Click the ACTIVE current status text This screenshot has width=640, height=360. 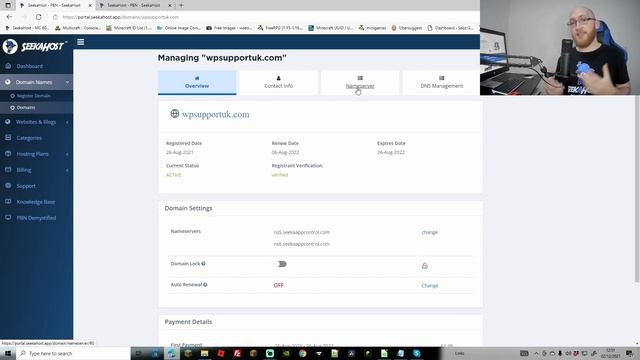click(173, 175)
